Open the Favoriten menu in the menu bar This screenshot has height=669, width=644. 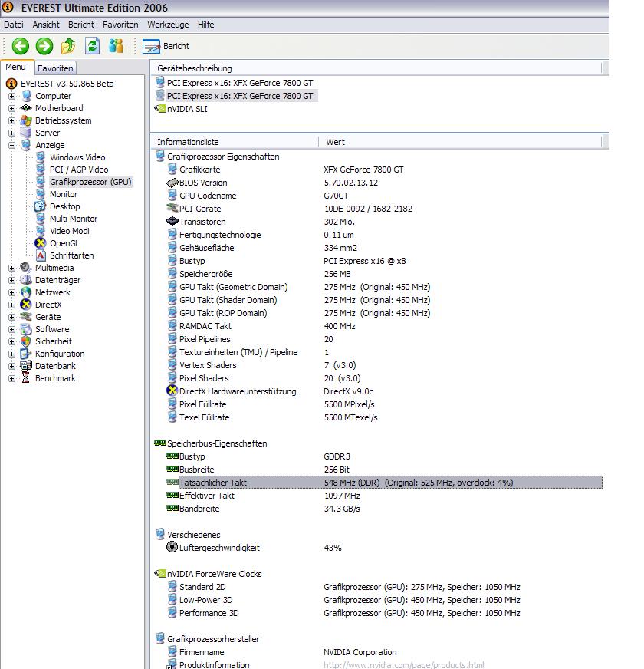point(120,25)
